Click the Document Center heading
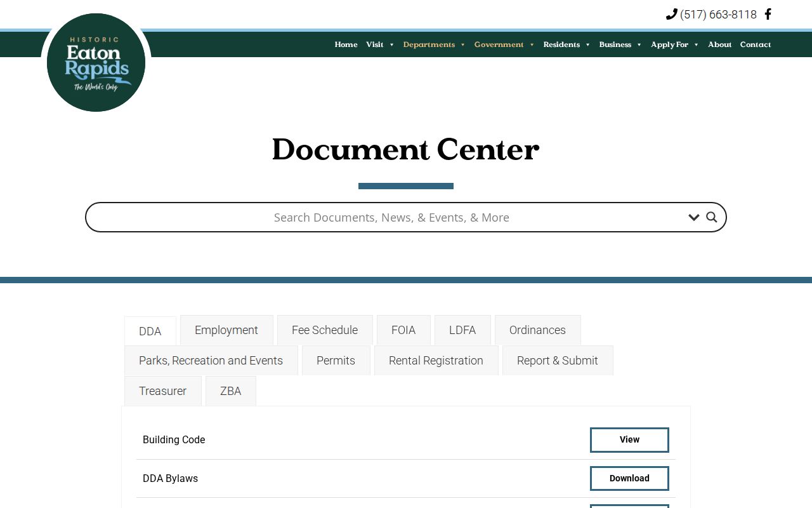This screenshot has height=508, width=812. 405,150
